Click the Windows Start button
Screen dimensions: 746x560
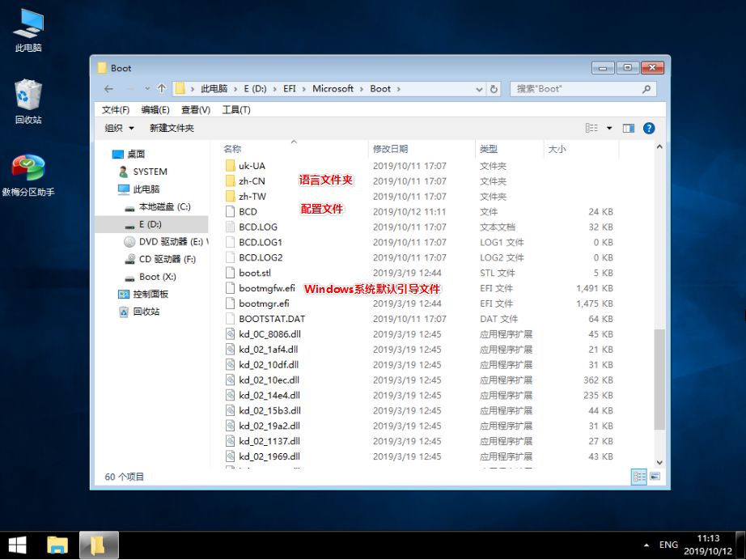pyautogui.click(x=16, y=545)
